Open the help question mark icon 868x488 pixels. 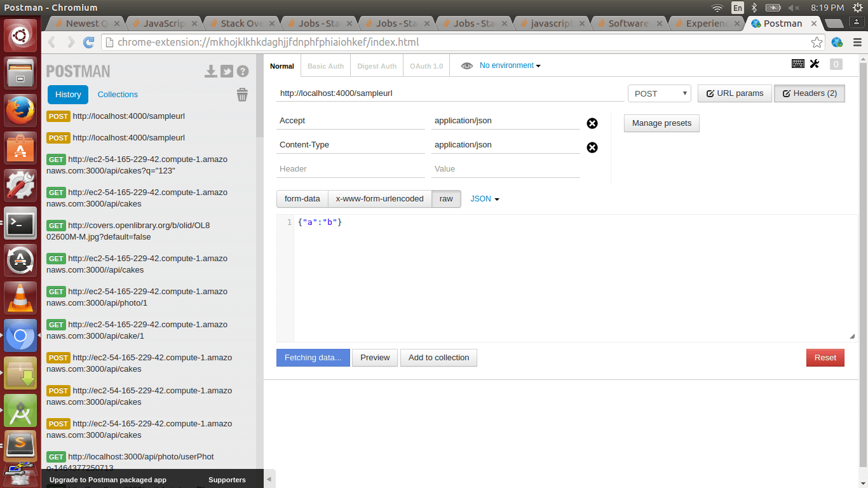(x=243, y=71)
